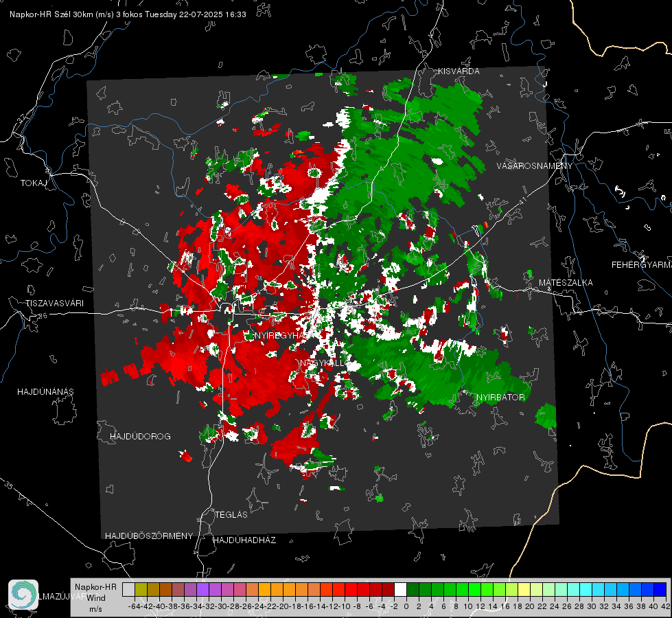Click the TOKAJ town label
This screenshot has width=672, height=618.
(x=34, y=183)
